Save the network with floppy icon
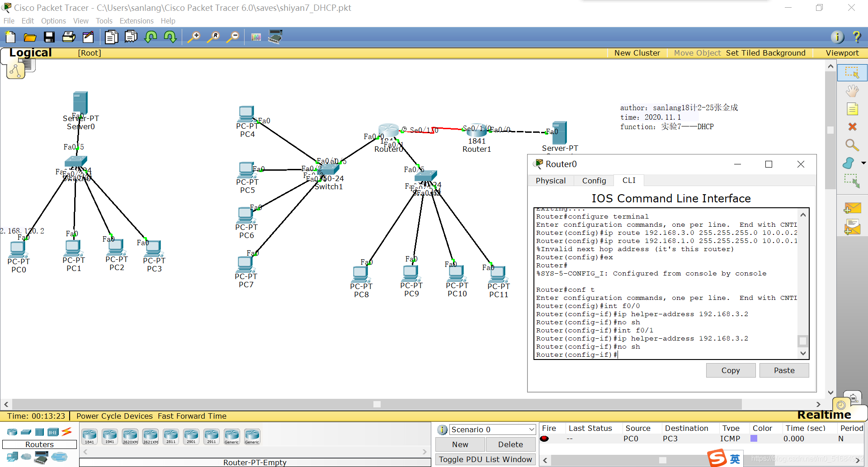Viewport: 868px width, 467px height. (x=49, y=37)
